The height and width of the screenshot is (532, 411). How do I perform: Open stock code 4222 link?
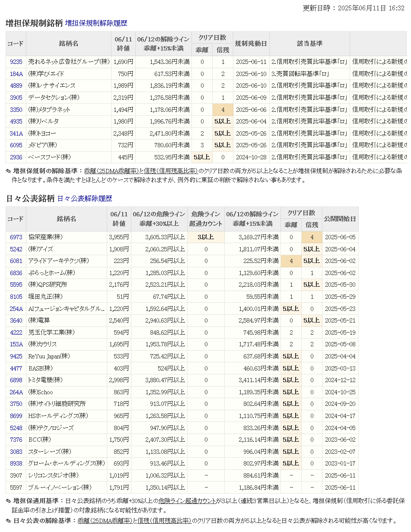[x=16, y=332]
